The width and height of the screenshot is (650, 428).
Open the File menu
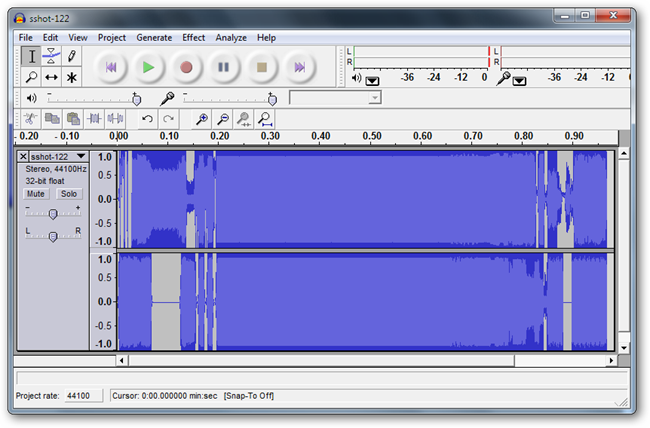tap(25, 38)
